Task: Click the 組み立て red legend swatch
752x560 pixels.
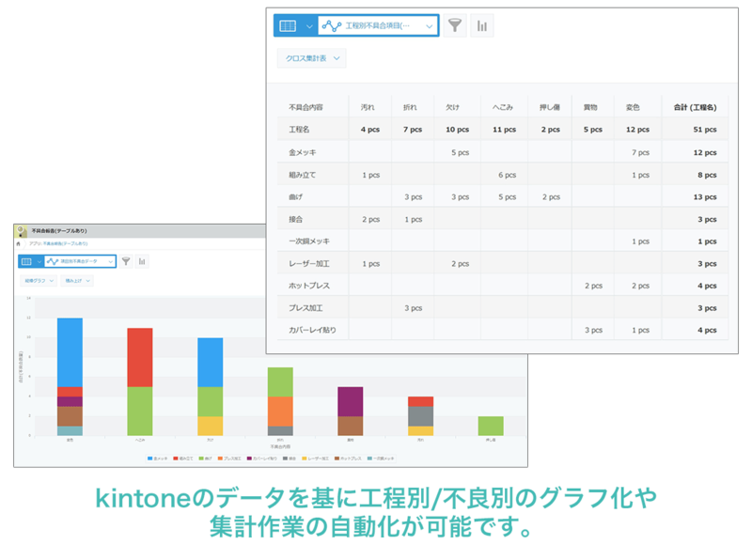Action: pyautogui.click(x=176, y=459)
